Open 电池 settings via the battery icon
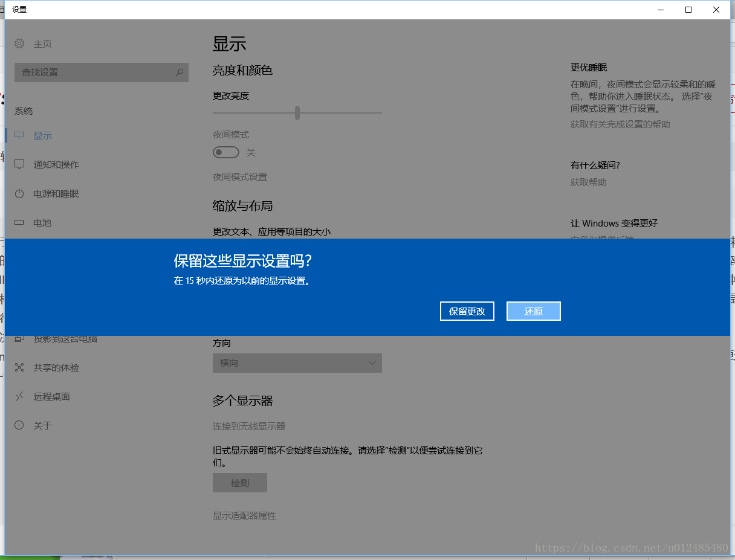 (x=19, y=222)
